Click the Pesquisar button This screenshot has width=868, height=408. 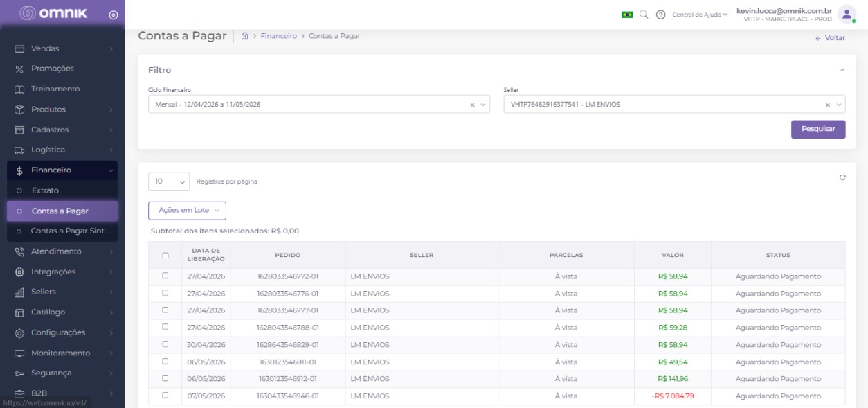[818, 130]
